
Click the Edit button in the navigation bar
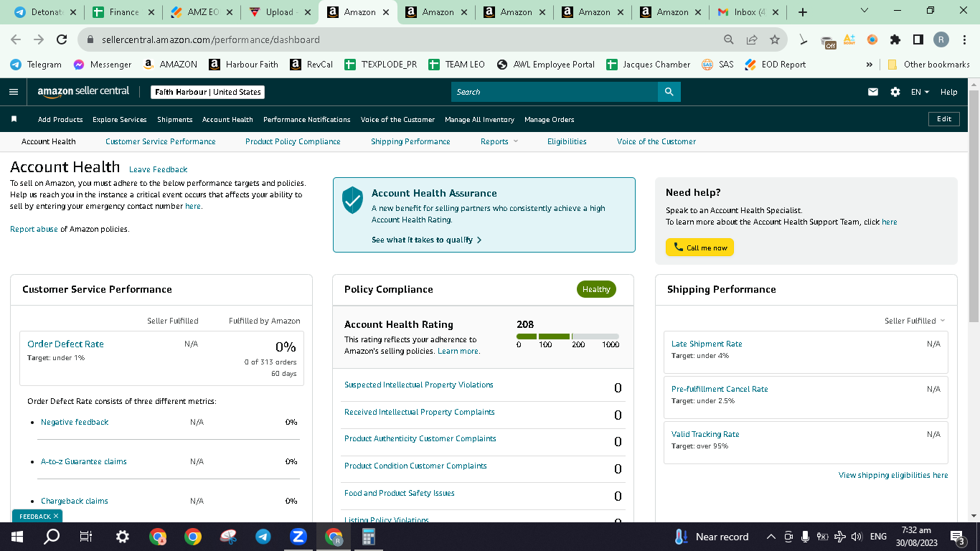click(x=944, y=119)
